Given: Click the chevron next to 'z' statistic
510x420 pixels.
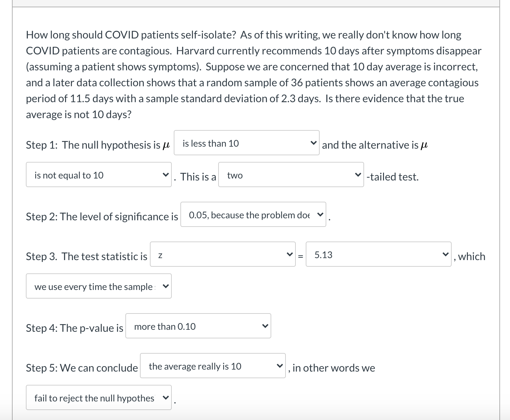Looking at the screenshot, I should pyautogui.click(x=289, y=255).
